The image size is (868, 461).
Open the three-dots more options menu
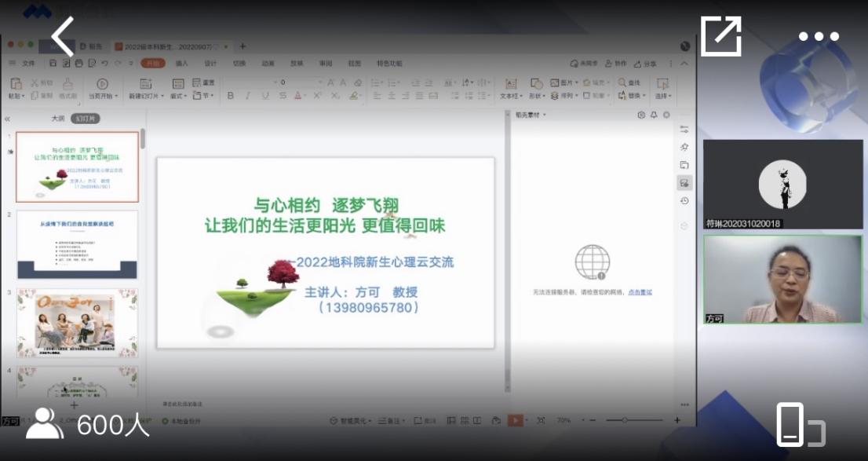819,37
